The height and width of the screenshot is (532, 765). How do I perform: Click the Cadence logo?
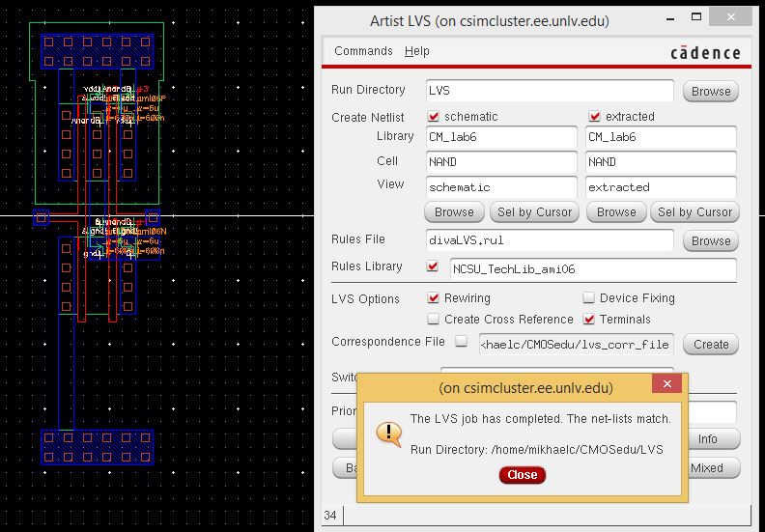(x=705, y=52)
